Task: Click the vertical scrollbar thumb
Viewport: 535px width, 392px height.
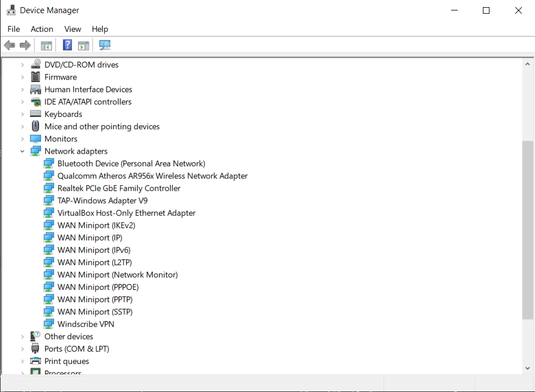Action: point(527,230)
